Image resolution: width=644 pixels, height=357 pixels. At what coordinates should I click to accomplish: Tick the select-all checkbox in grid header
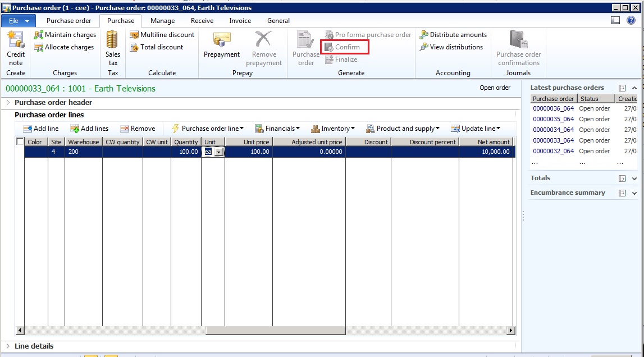click(20, 142)
